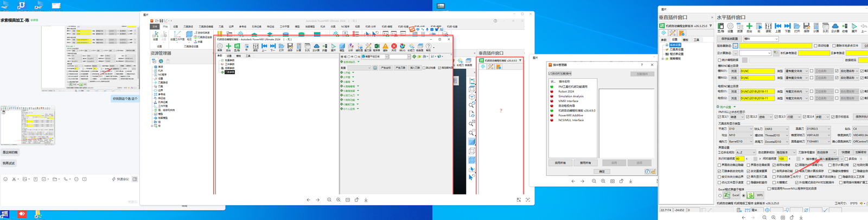Image resolution: width=868 pixels, height=220 pixels.
Task: Click red app icon on Windows taskbar
Action: coord(22,214)
